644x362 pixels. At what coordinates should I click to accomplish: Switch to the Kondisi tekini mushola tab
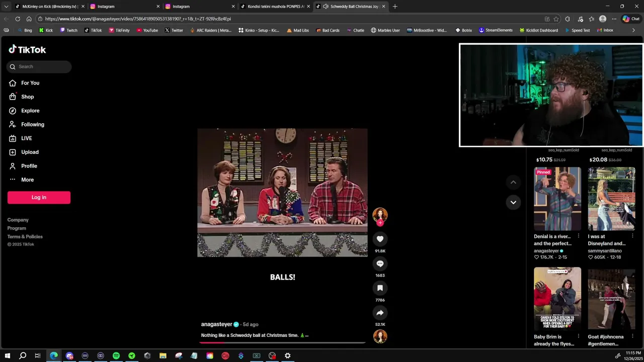(275, 7)
